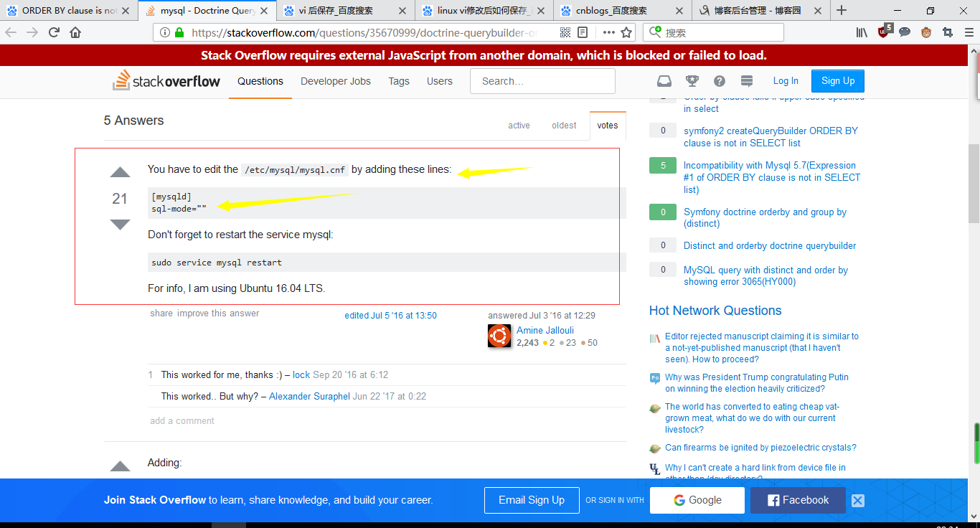Click the screenshot crop extension icon

948,32
